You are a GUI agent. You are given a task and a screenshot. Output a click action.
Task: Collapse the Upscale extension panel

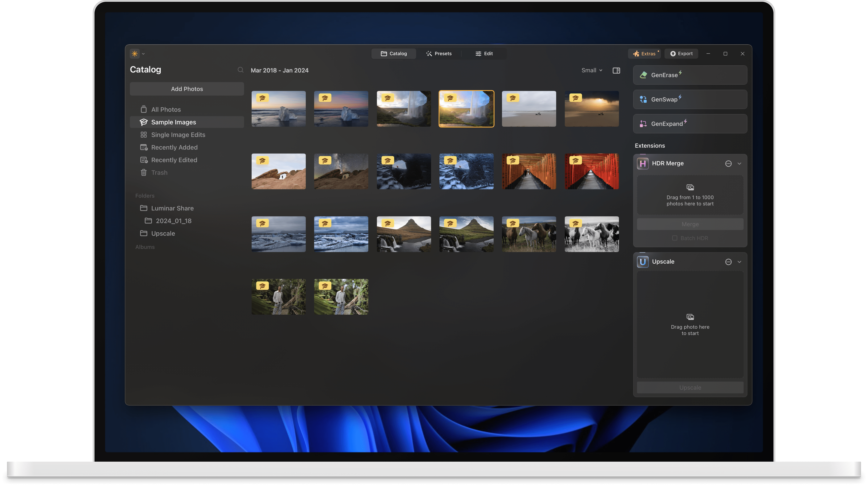pos(740,261)
